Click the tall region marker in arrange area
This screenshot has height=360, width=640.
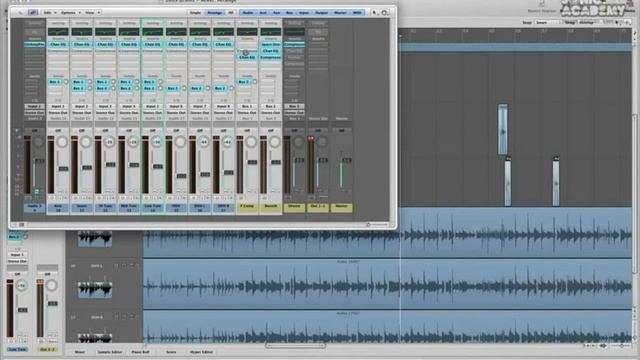pos(503,129)
